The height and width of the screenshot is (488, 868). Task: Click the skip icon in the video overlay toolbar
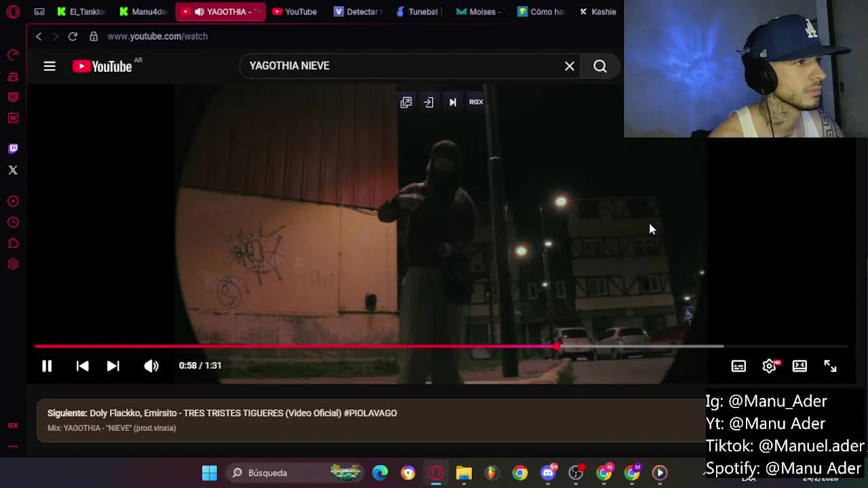click(x=452, y=102)
